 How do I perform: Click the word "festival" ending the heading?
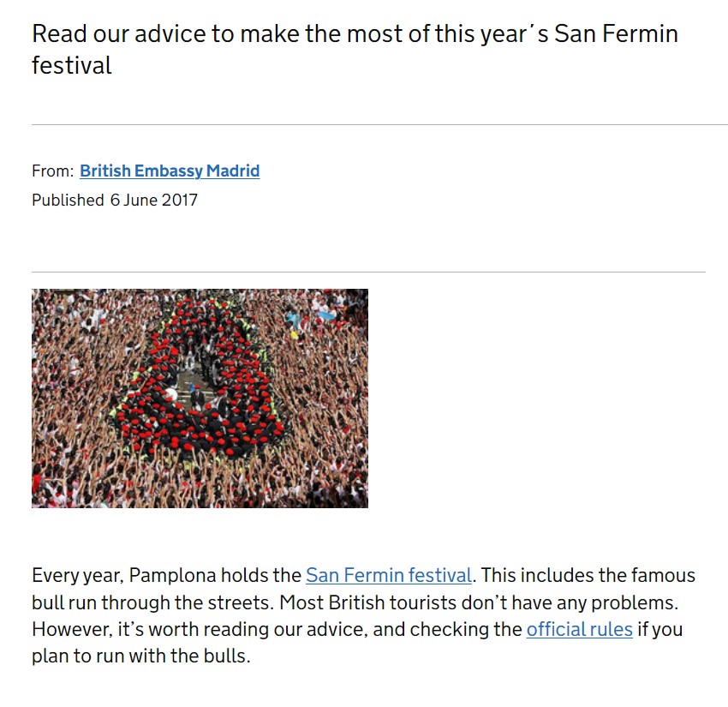(x=72, y=66)
